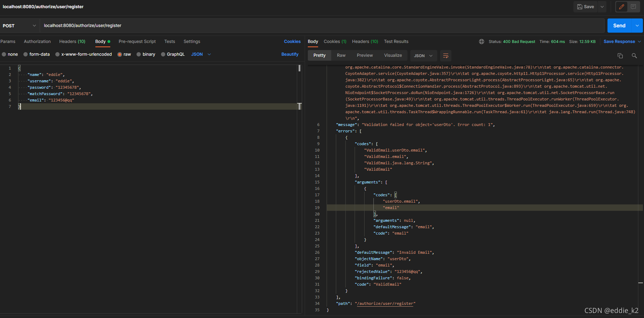This screenshot has width=644, height=318.
Task: Select the binary body type
Action: coord(146,54)
